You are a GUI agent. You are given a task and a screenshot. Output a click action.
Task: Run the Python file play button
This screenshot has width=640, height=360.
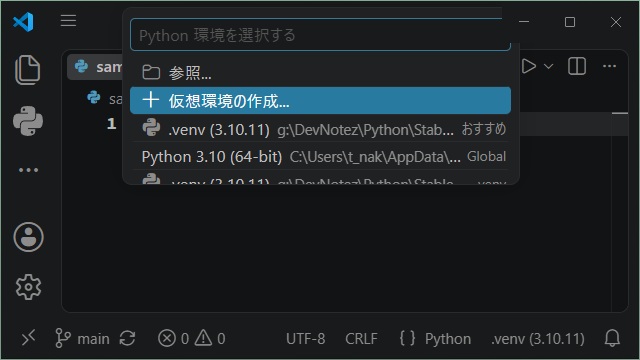[x=529, y=66]
